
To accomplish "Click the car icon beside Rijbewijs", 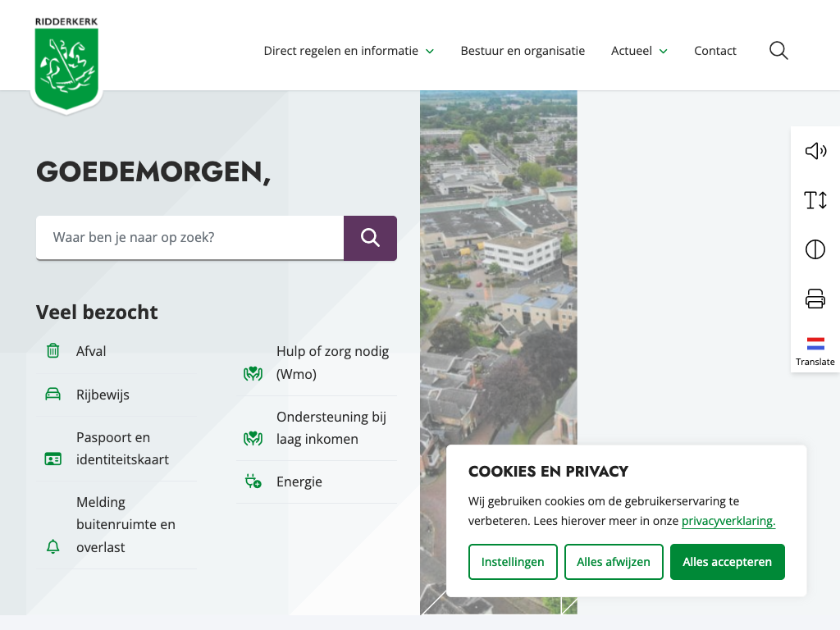I will [53, 395].
